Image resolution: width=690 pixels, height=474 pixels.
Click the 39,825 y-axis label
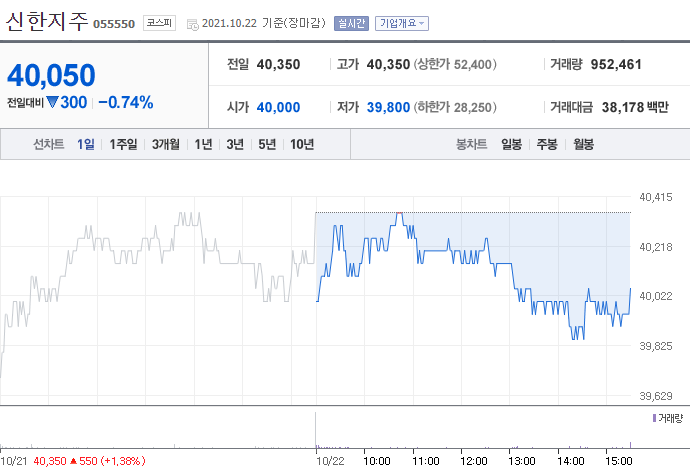tap(656, 346)
